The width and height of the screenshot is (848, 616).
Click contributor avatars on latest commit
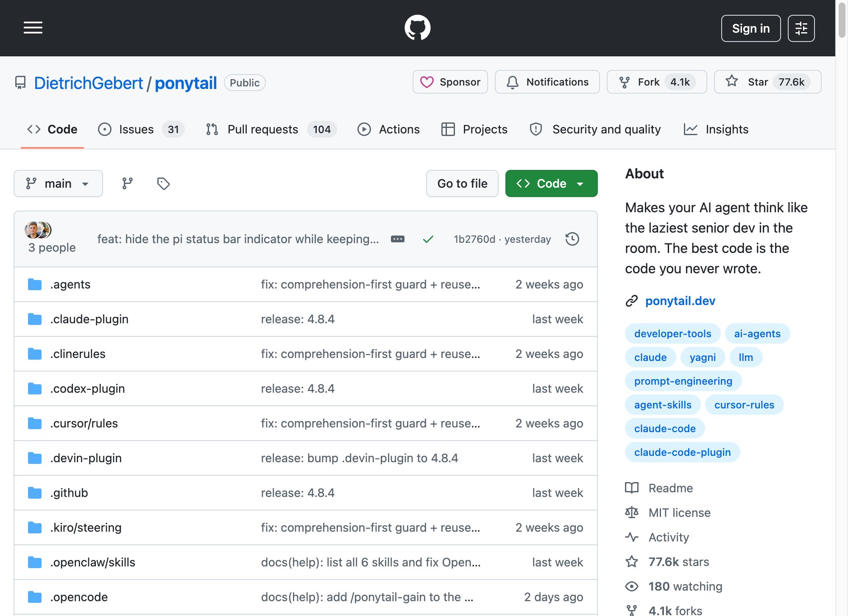pos(38,230)
